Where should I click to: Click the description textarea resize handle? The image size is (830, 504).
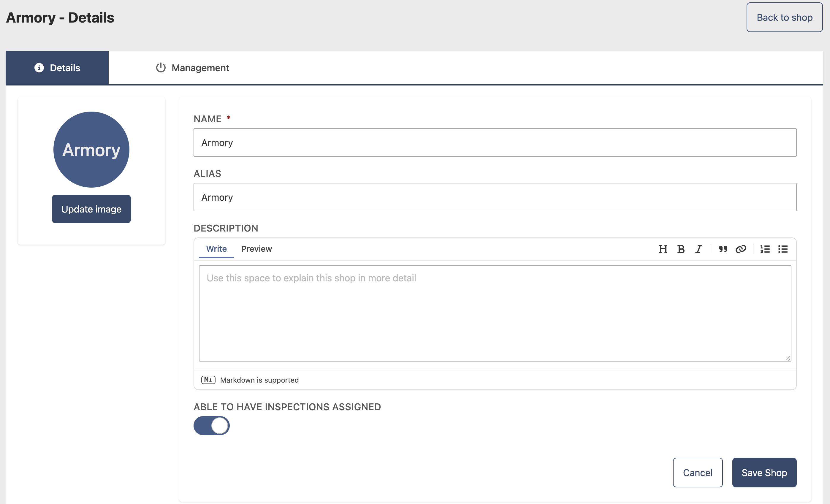(x=788, y=358)
